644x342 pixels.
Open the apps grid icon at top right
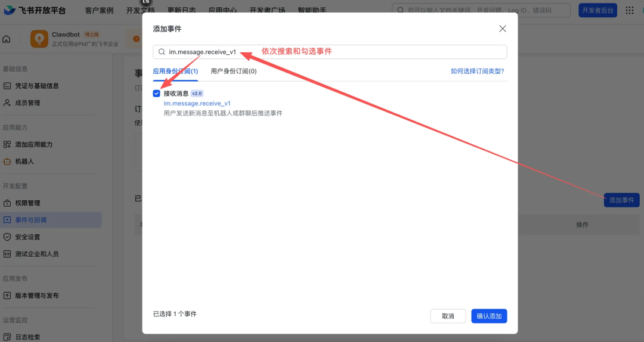coord(630,10)
